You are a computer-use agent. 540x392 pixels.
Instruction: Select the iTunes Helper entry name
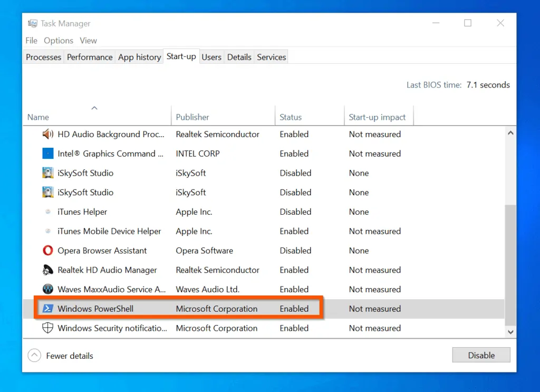click(x=82, y=212)
